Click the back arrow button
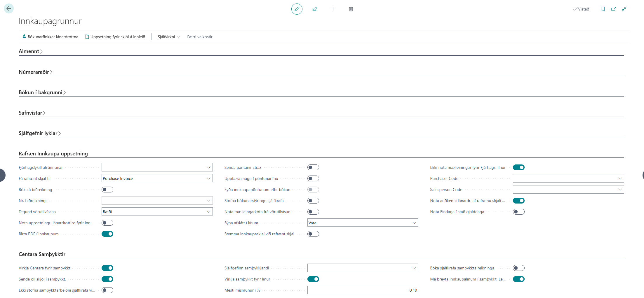The image size is (644, 298). (x=9, y=9)
